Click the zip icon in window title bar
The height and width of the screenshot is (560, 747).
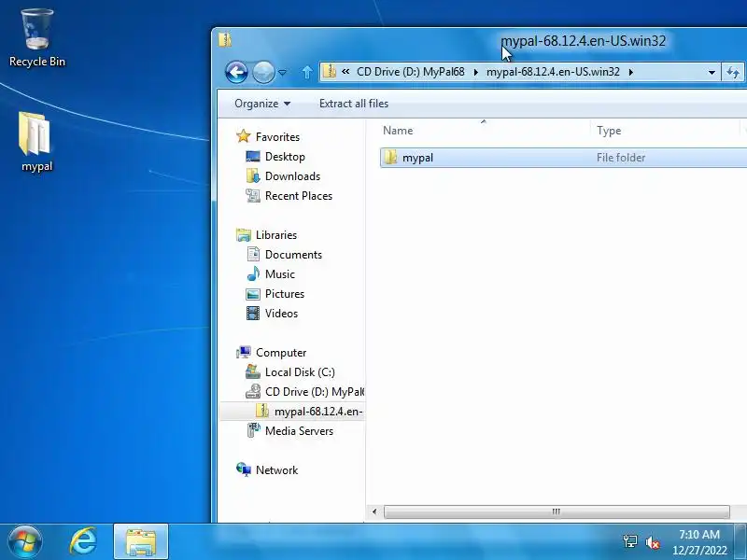[x=225, y=39]
